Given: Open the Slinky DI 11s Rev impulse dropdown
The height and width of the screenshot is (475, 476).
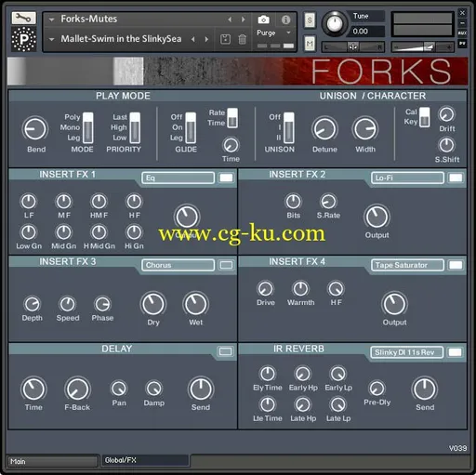Looking at the screenshot, I should point(406,352).
